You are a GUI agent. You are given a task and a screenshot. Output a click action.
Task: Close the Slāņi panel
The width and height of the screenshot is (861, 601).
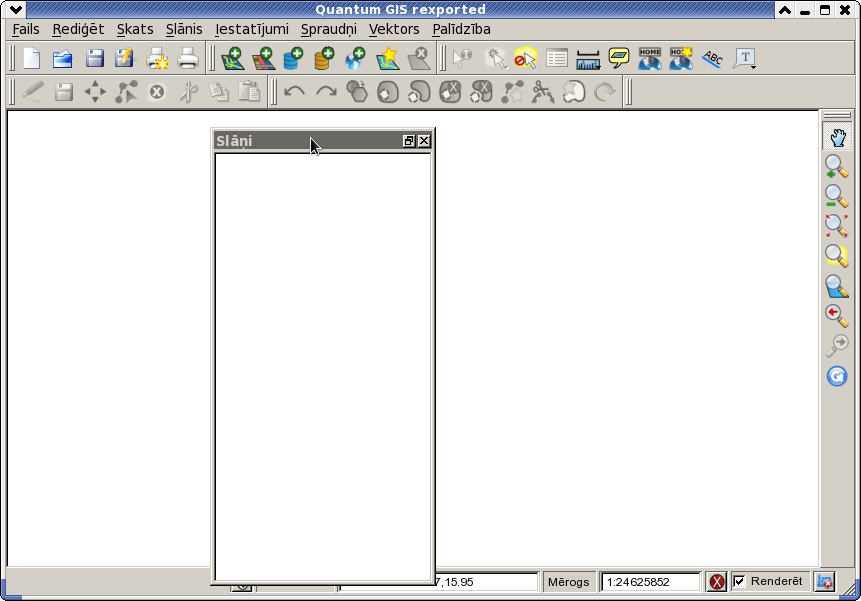[x=424, y=141]
